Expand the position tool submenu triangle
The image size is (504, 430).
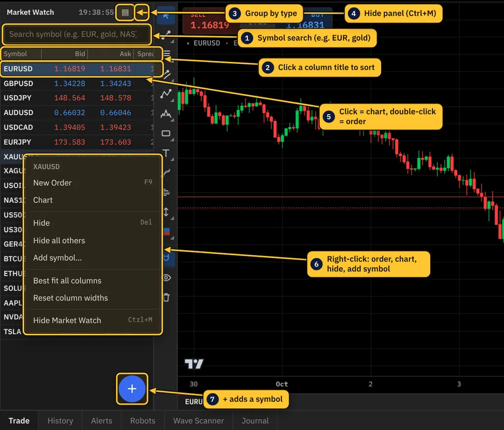point(173,238)
